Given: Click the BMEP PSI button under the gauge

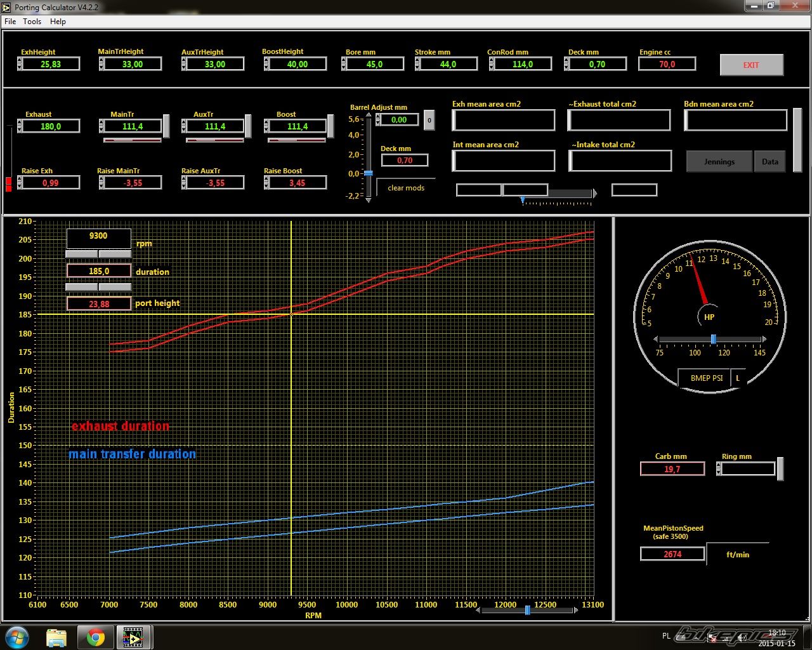Looking at the screenshot, I should 706,378.
